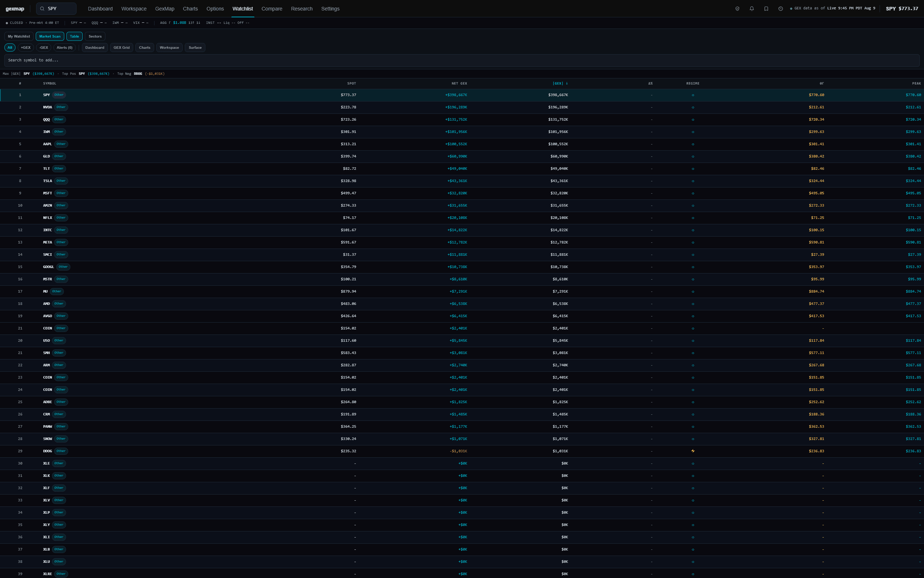The width and height of the screenshot is (924, 578).
Task: Show Alerts (0) filter
Action: pos(65,47)
